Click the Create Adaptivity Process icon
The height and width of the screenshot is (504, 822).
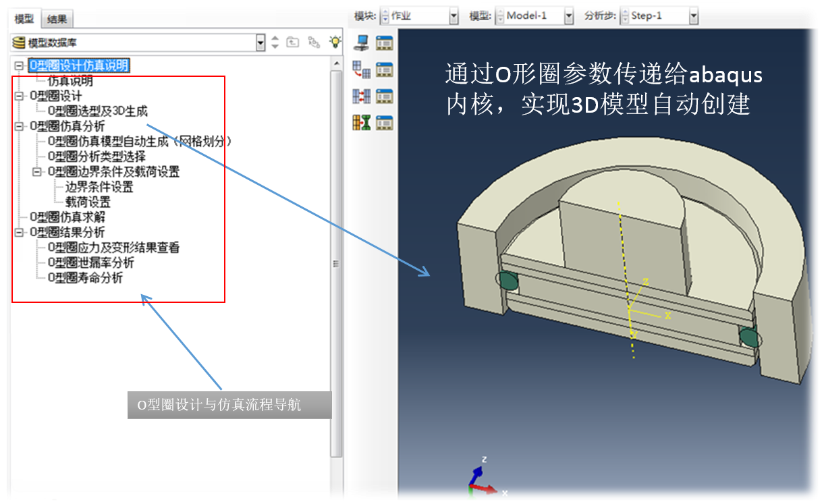[361, 69]
